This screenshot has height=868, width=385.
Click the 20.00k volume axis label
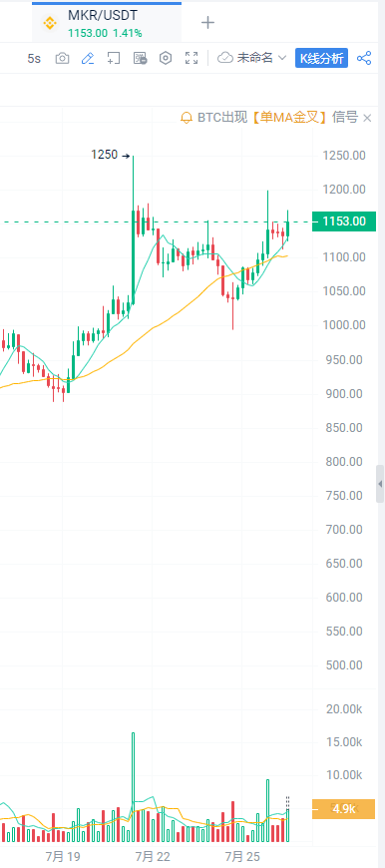tap(344, 709)
